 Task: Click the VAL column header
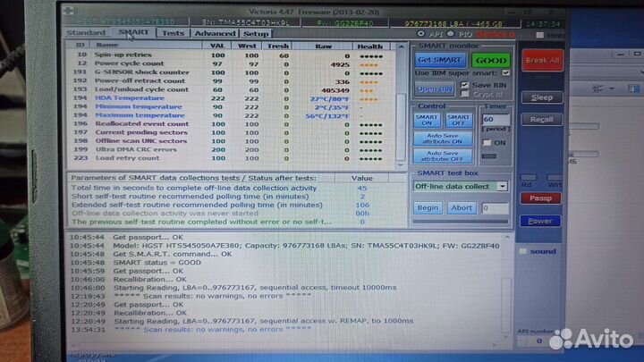[x=216, y=46]
